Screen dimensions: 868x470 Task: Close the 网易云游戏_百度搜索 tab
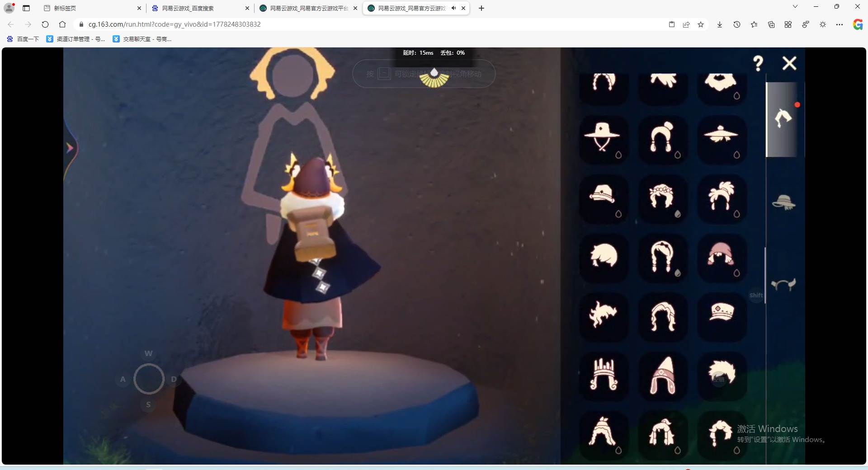click(x=247, y=8)
